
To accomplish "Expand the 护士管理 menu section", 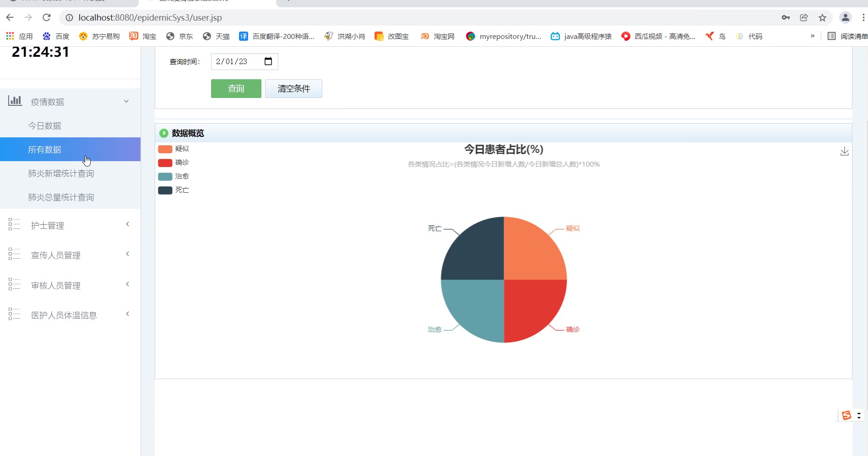I will coord(70,225).
